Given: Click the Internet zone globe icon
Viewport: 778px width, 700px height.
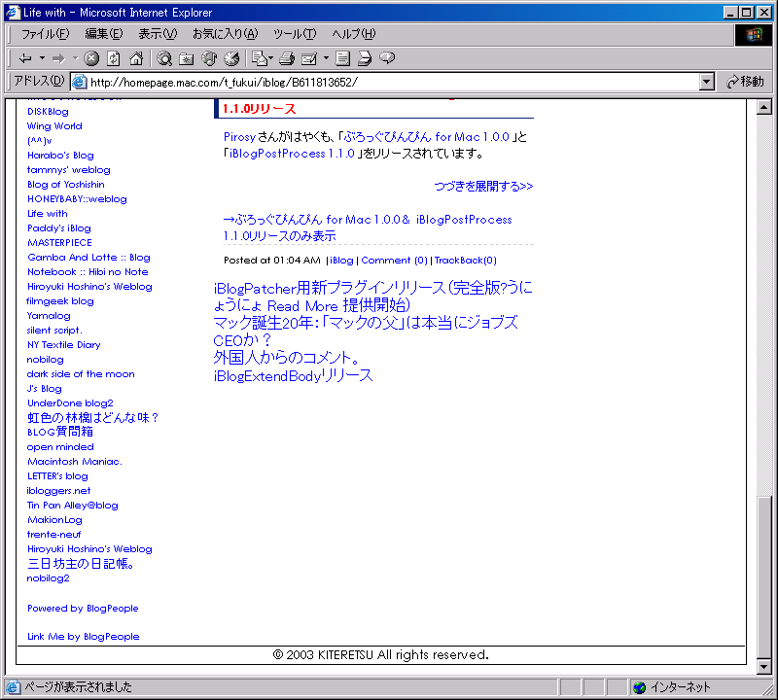Looking at the screenshot, I should 640,687.
